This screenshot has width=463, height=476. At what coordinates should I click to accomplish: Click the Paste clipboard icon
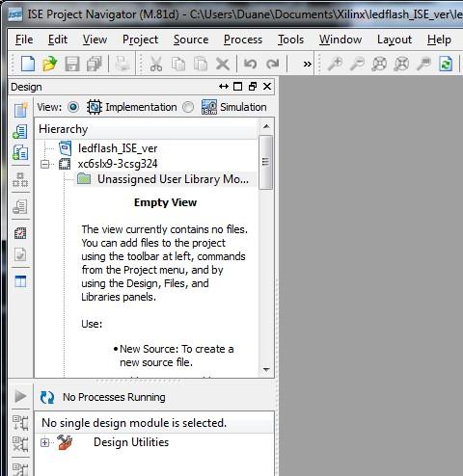(x=201, y=64)
